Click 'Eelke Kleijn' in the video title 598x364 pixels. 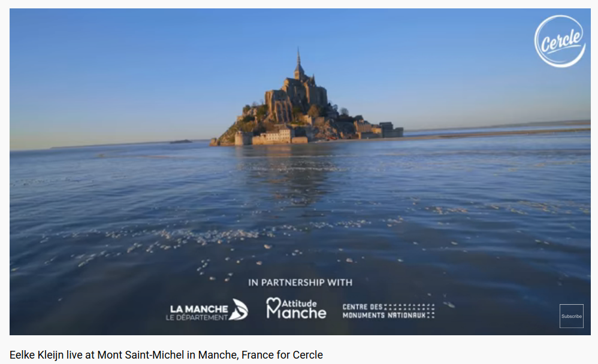pyautogui.click(x=37, y=355)
